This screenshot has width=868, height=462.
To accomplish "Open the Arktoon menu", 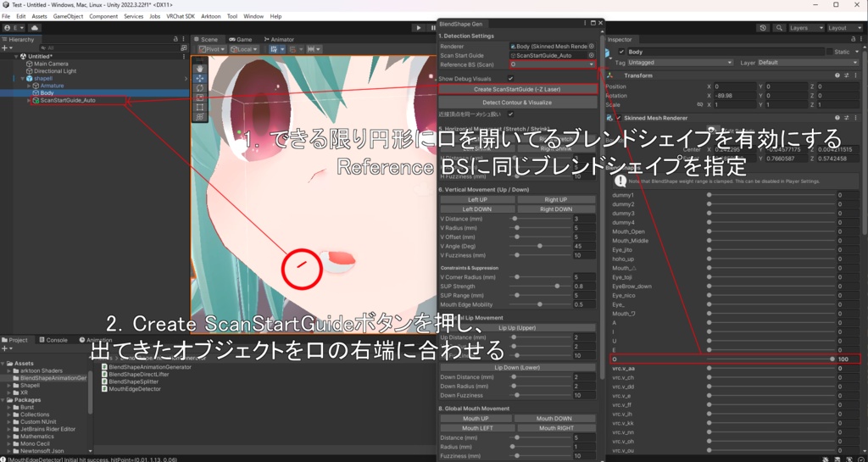I will click(x=211, y=17).
